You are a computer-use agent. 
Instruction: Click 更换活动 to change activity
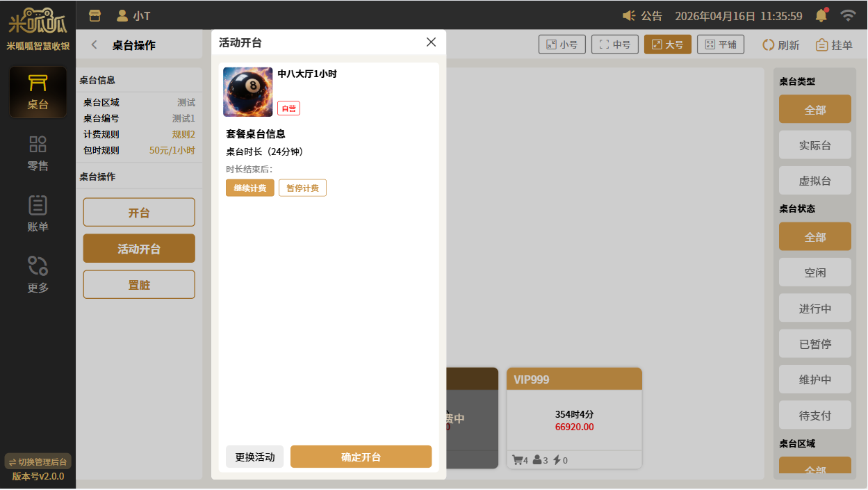pyautogui.click(x=254, y=457)
